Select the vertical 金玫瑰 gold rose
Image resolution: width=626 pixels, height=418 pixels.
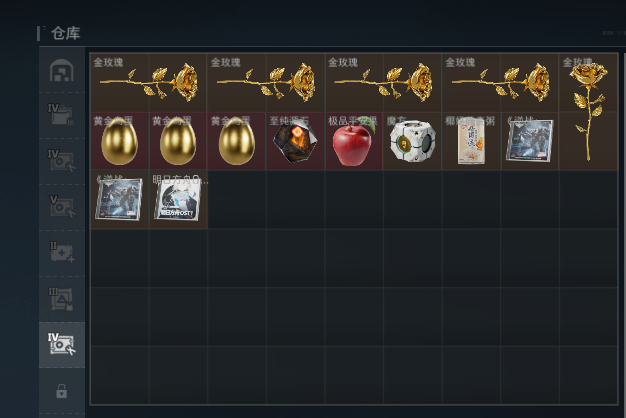point(588,112)
